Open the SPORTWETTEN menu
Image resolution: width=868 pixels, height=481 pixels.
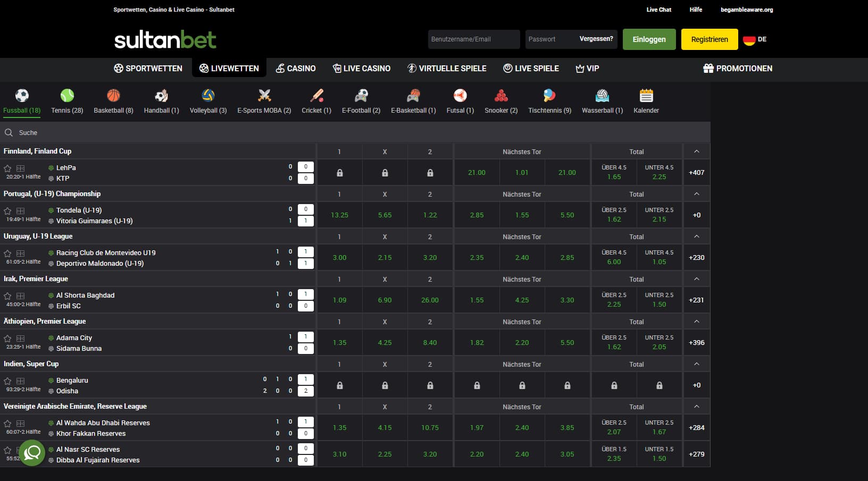[x=148, y=69]
